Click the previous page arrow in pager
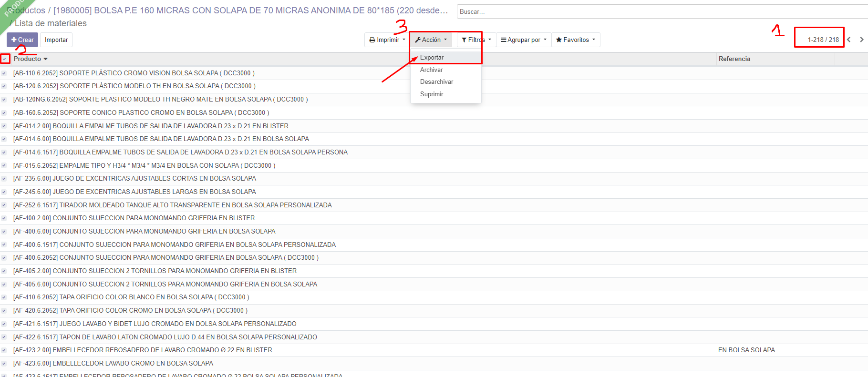The width and height of the screenshot is (868, 377). coord(849,40)
